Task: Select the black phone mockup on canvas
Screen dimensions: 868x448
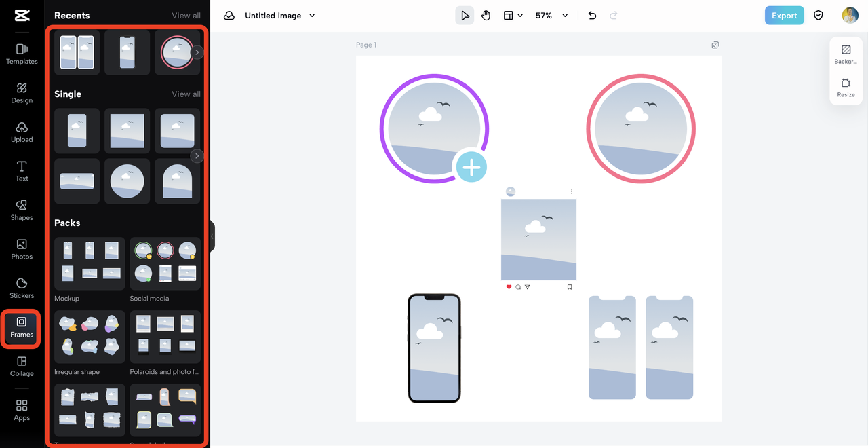Action: (434, 348)
